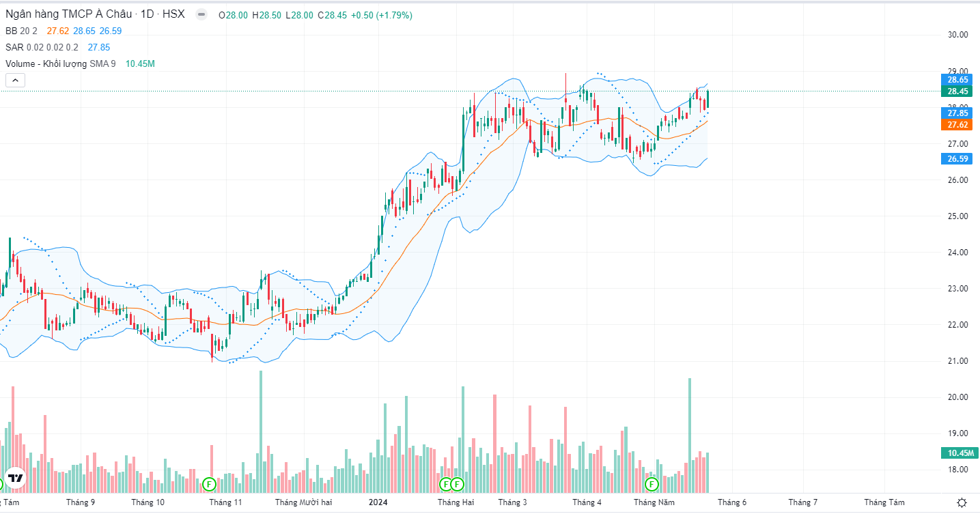Click the Tháng 4 time axis label
Viewport: 980px width, 514px height.
click(587, 502)
